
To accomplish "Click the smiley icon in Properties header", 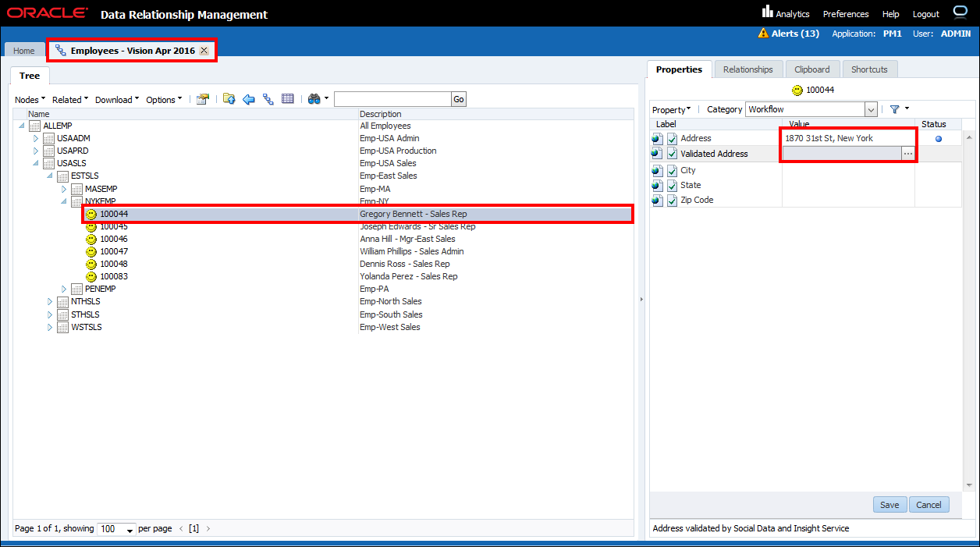I will click(x=797, y=90).
